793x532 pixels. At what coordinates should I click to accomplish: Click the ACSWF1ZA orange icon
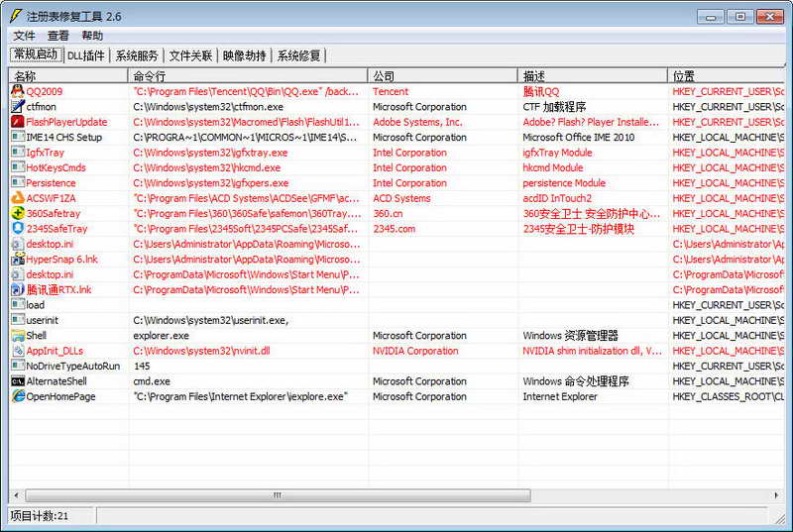point(18,198)
